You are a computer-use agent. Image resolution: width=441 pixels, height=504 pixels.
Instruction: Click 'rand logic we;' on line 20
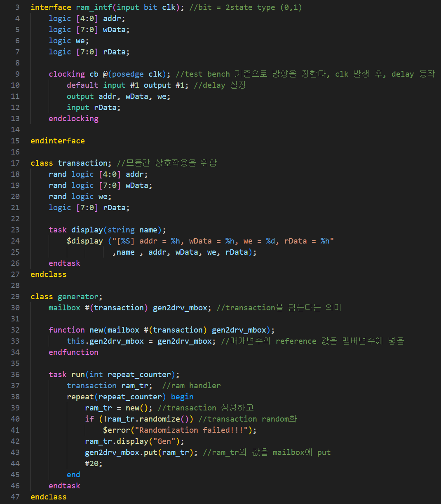[x=80, y=197]
